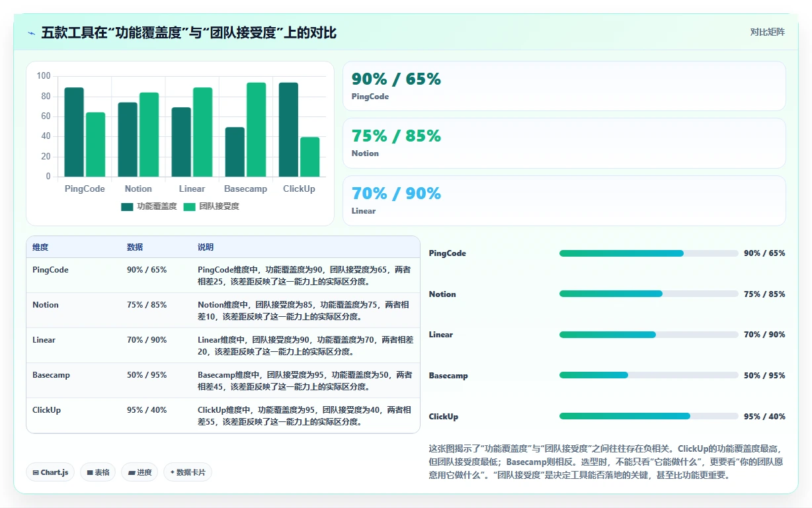Click the 50% / 95% progress value
This screenshot has width=812, height=508.
764,376
